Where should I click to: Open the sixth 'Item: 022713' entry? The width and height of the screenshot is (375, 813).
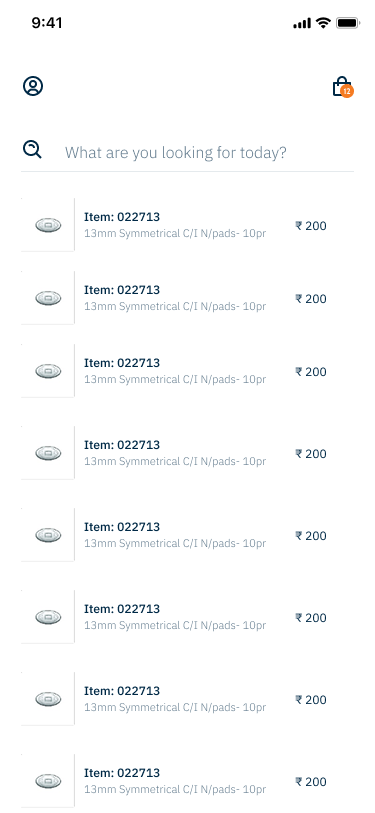[122, 609]
